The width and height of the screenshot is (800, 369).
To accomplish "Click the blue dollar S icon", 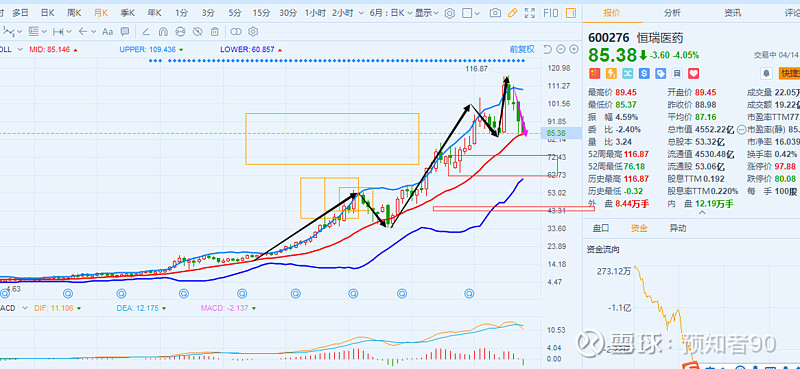I will coord(644,73).
